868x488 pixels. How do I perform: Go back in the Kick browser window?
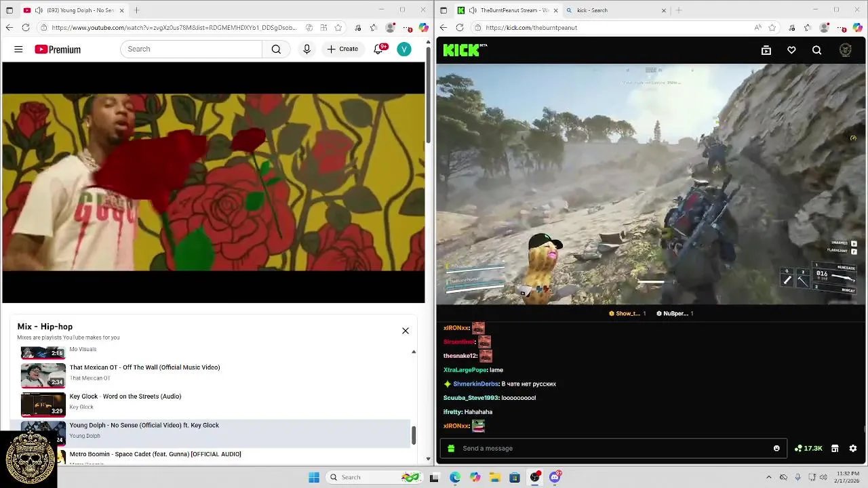[443, 27]
